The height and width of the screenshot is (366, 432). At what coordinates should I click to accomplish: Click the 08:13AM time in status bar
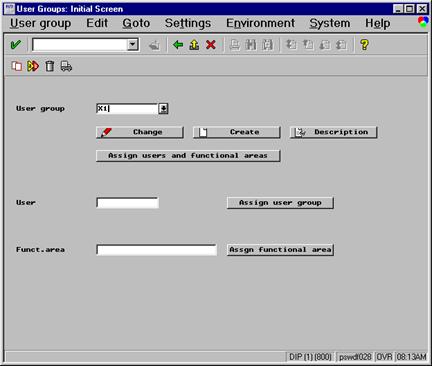coord(411,357)
